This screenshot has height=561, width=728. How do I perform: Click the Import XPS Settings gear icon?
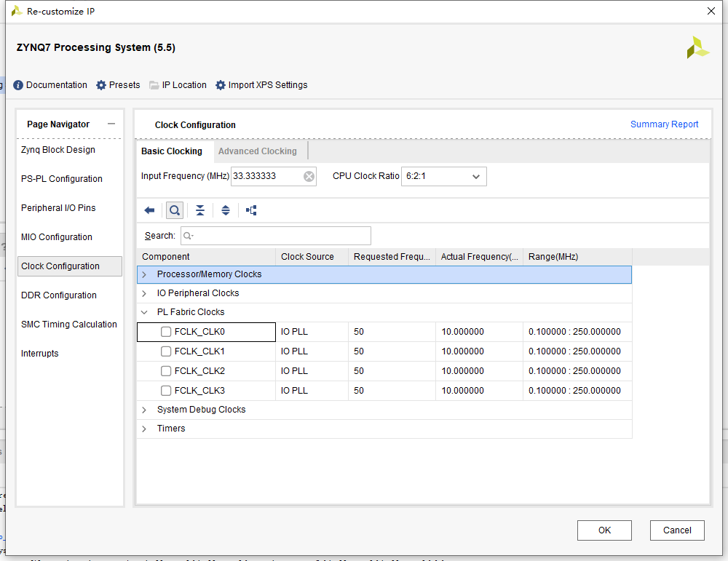221,85
